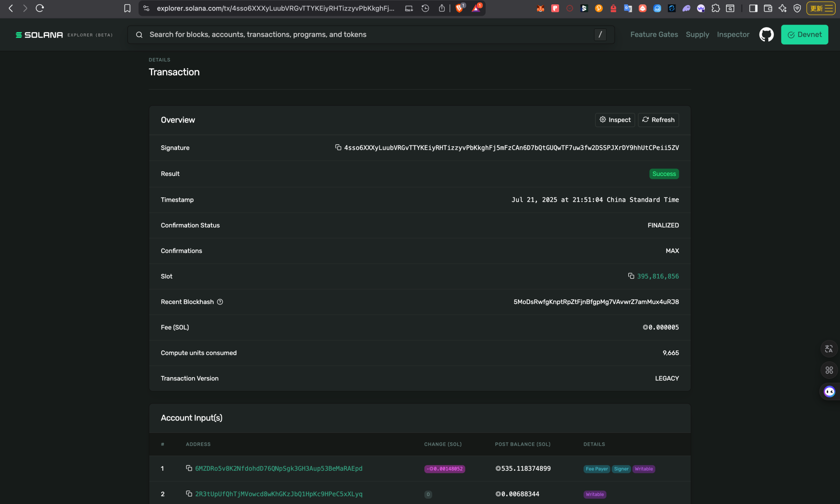
Task: Open the history clock icon in address bar
Action: 425,8
